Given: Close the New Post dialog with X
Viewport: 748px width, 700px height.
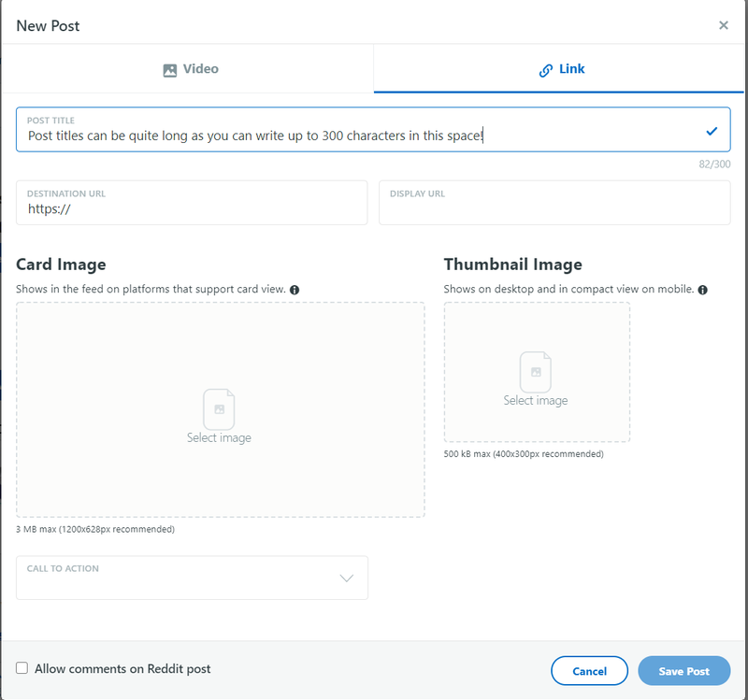Looking at the screenshot, I should (x=723, y=25).
